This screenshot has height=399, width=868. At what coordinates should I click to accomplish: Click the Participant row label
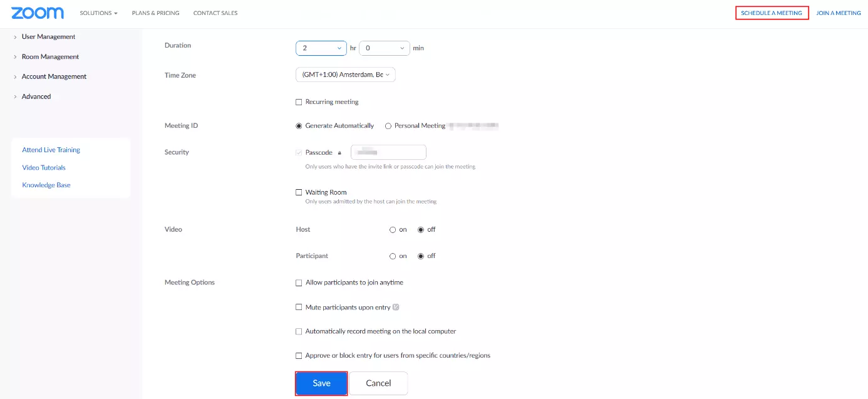[312, 256]
